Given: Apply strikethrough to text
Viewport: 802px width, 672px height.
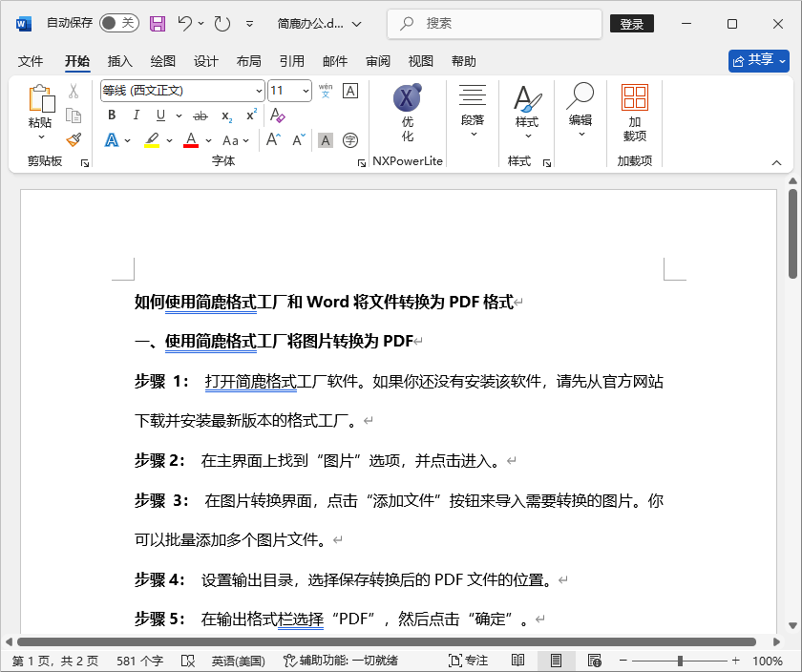Looking at the screenshot, I should 198,115.
